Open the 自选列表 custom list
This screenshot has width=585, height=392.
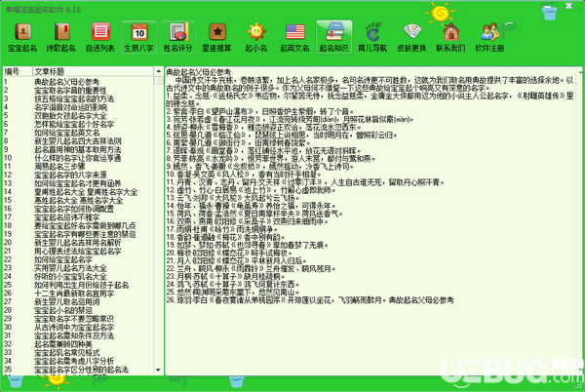pyautogui.click(x=100, y=37)
